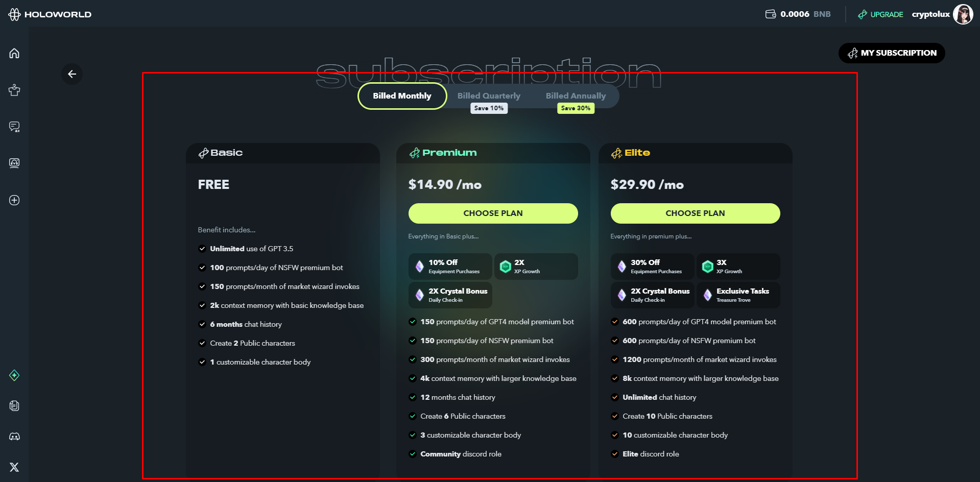980x482 pixels.
Task: Click the UPGRADE link in header
Action: (880, 14)
